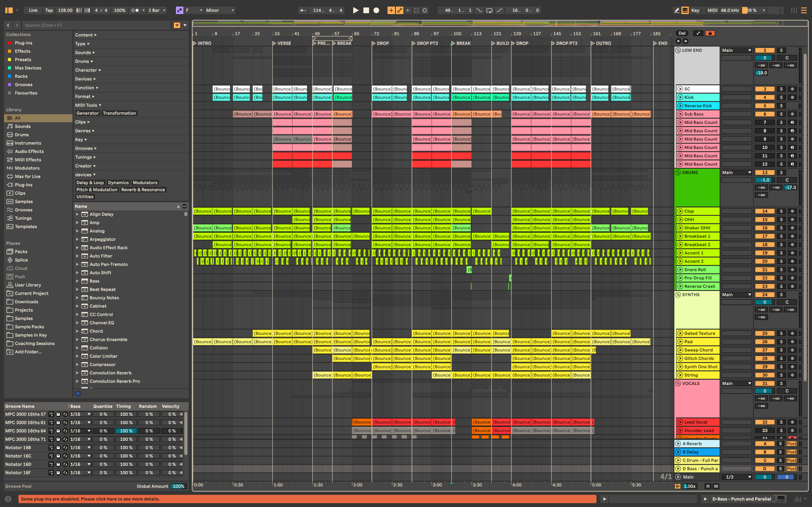Jump to the OUTRO locator marker
This screenshot has width=812, height=507.
(x=593, y=43)
